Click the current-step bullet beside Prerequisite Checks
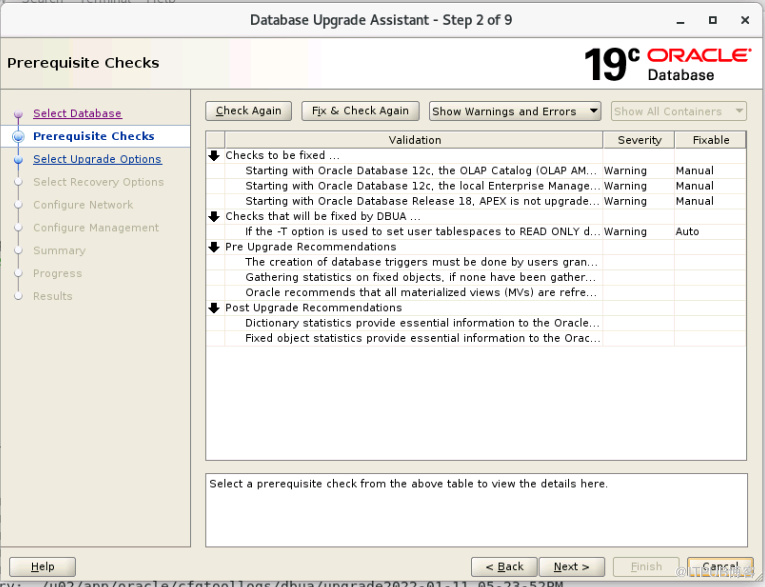 click(19, 137)
